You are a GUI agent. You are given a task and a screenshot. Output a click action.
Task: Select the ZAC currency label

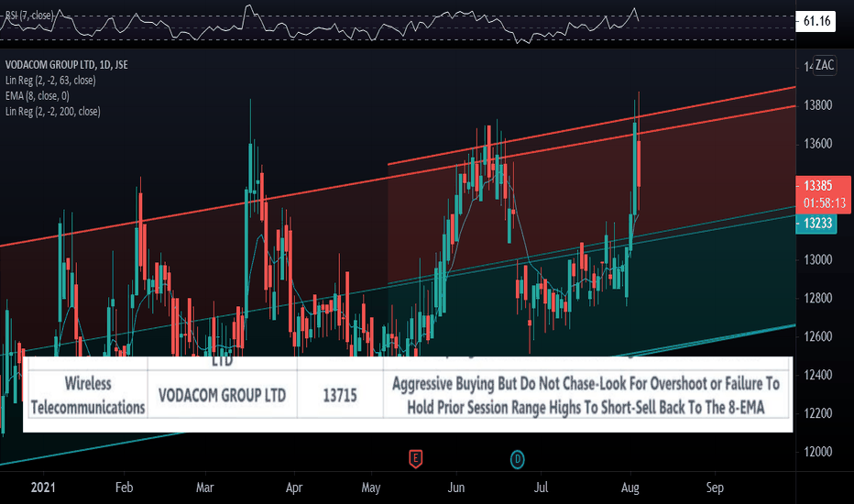[x=825, y=65]
